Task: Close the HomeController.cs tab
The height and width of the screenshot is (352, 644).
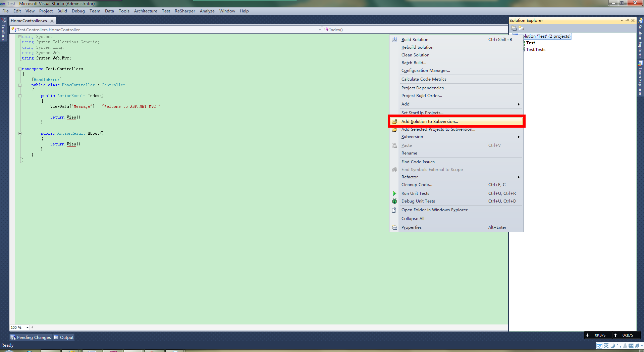Action: click(x=52, y=21)
